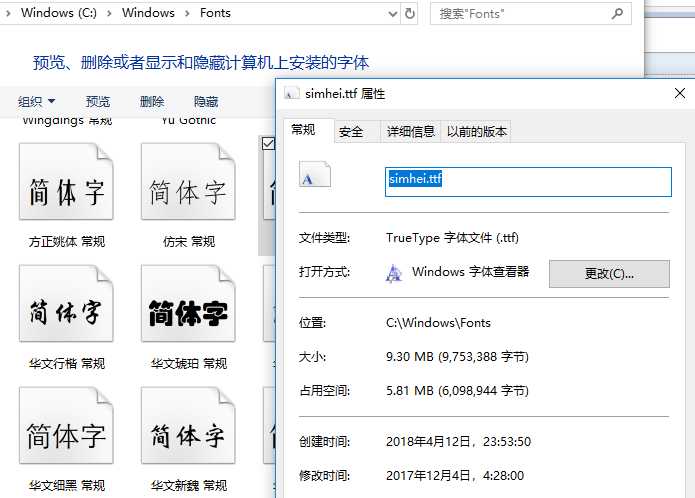Click the simhei.ttf font file icon in properties
This screenshot has width=695, height=498.
(315, 174)
